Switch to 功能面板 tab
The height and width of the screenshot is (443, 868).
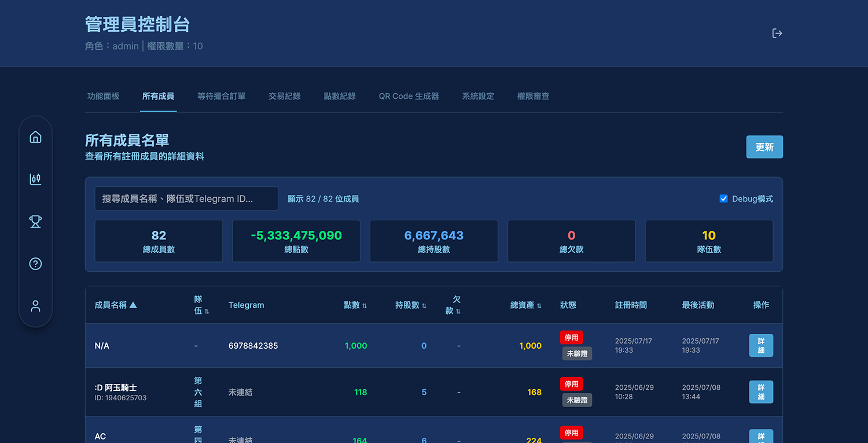click(x=104, y=96)
